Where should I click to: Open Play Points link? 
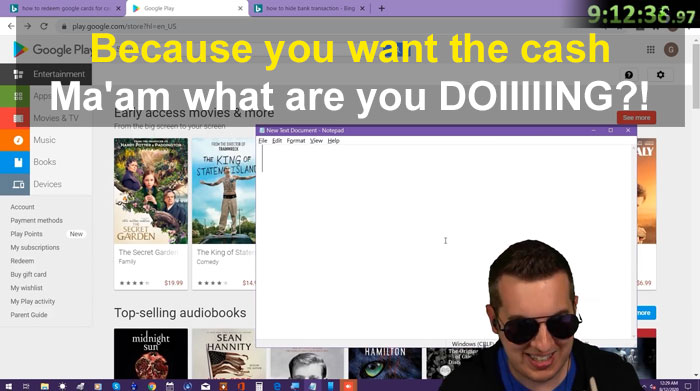pos(26,234)
